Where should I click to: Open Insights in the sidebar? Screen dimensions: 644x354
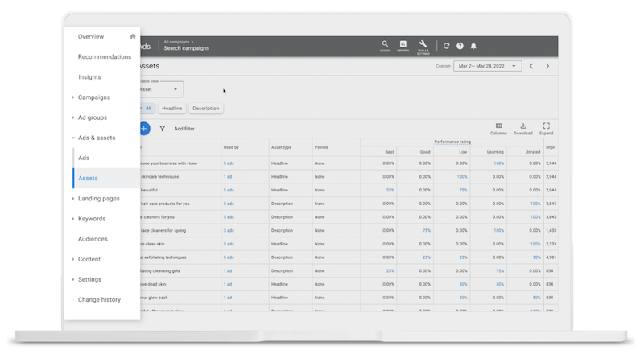[89, 76]
